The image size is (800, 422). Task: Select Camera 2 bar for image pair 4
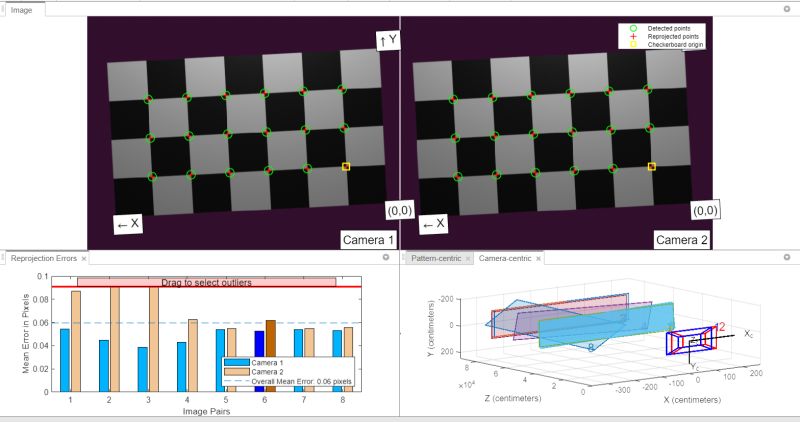pos(193,356)
